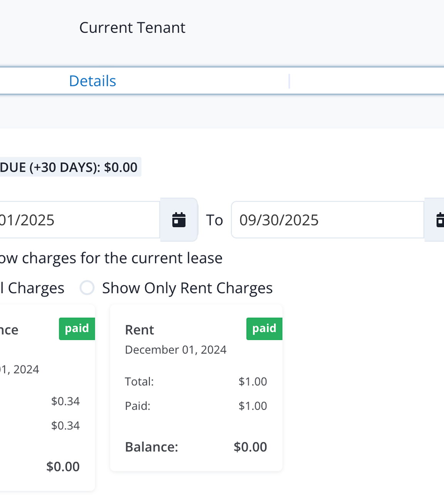444x504 pixels.
Task: Choose the All Charges option label
Action: tap(32, 288)
